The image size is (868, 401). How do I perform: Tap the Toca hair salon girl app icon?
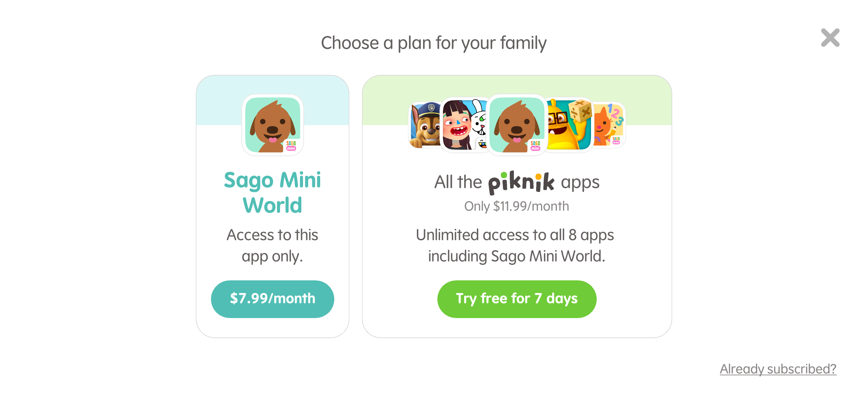pos(458,125)
